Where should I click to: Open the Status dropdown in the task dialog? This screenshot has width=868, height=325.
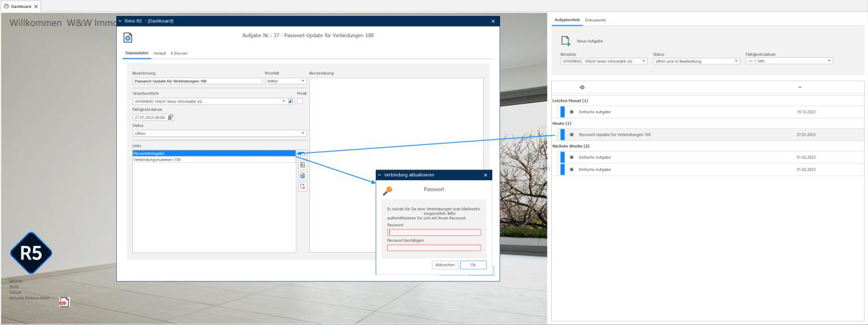tap(303, 134)
